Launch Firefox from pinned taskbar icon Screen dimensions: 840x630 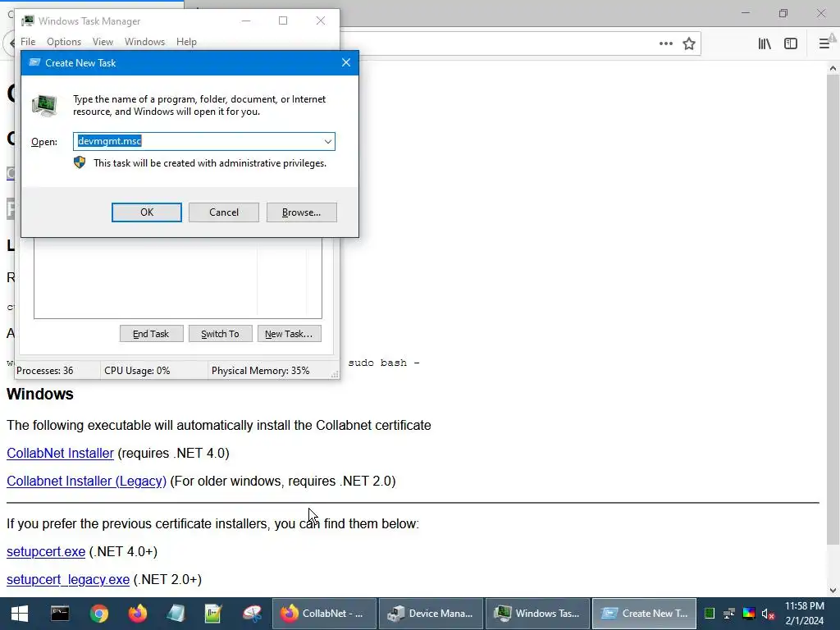137,614
